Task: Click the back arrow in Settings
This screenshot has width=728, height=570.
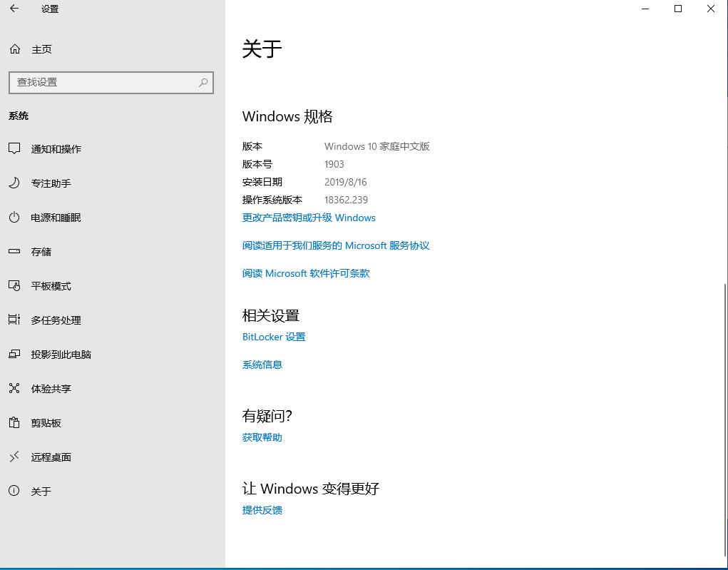Action: point(14,9)
